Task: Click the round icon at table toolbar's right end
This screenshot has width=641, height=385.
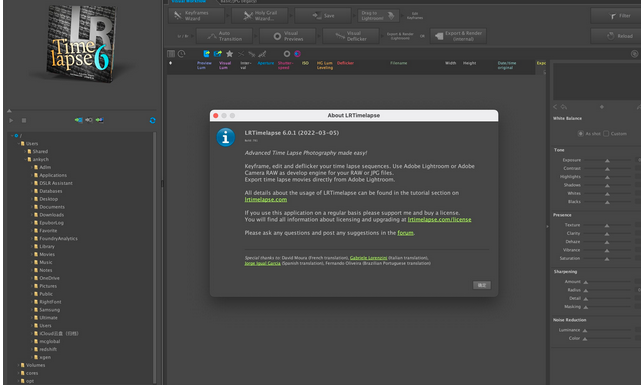Action: 634,54
